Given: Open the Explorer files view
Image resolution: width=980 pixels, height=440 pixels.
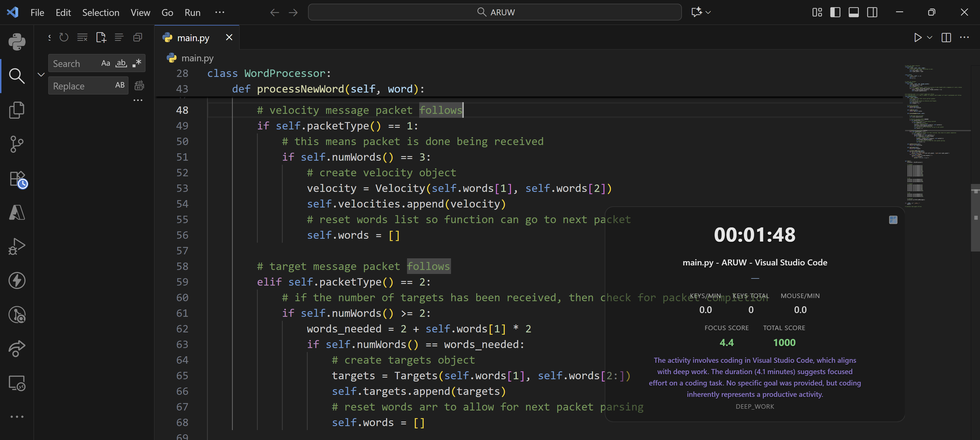Looking at the screenshot, I should [x=17, y=110].
